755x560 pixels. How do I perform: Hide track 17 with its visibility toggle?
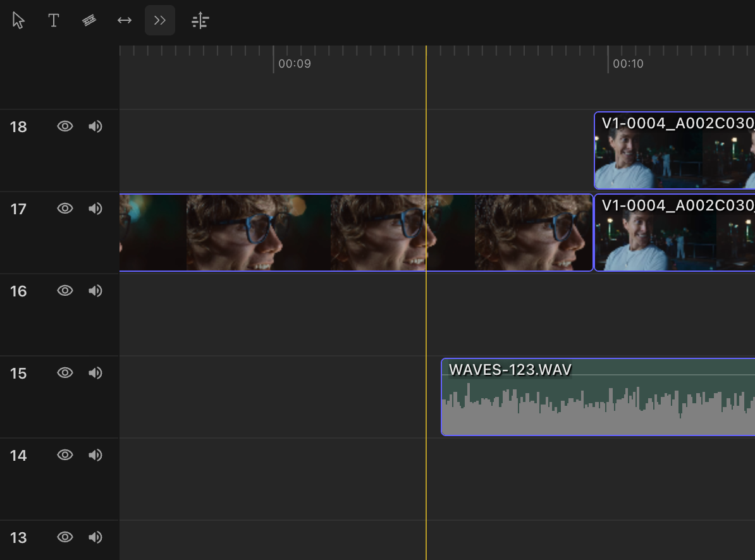pyautogui.click(x=65, y=208)
